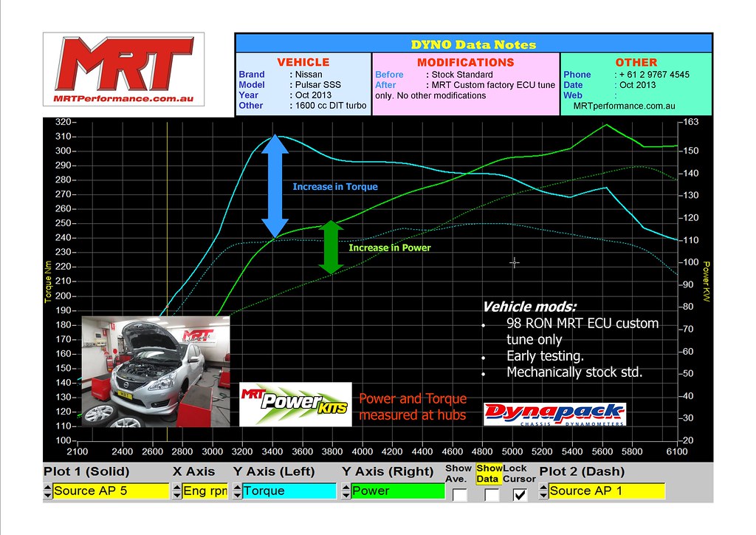Select the cyan 'Torque' Y Axis field
Viewport: 756px width, 535px height.
pyautogui.click(x=289, y=491)
